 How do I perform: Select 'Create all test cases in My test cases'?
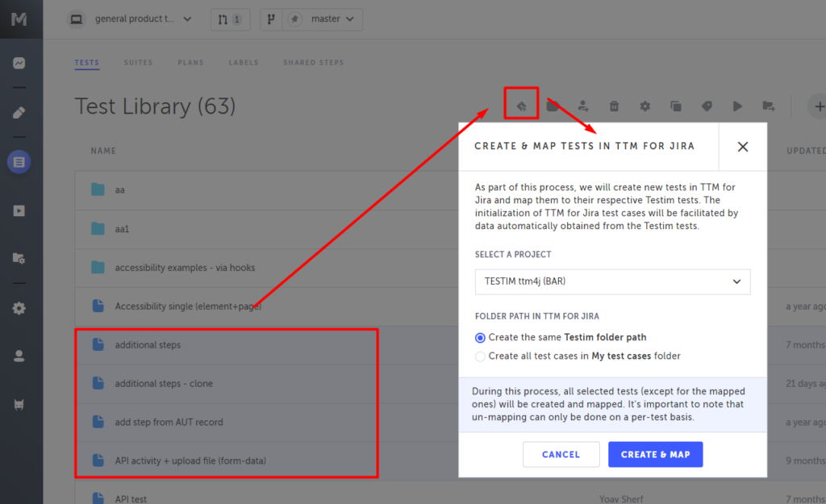pyautogui.click(x=481, y=356)
